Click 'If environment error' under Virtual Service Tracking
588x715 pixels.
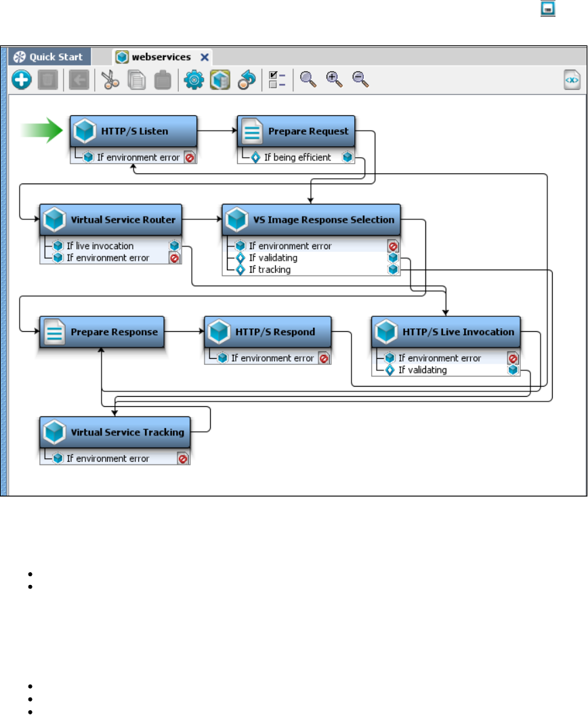tap(108, 458)
